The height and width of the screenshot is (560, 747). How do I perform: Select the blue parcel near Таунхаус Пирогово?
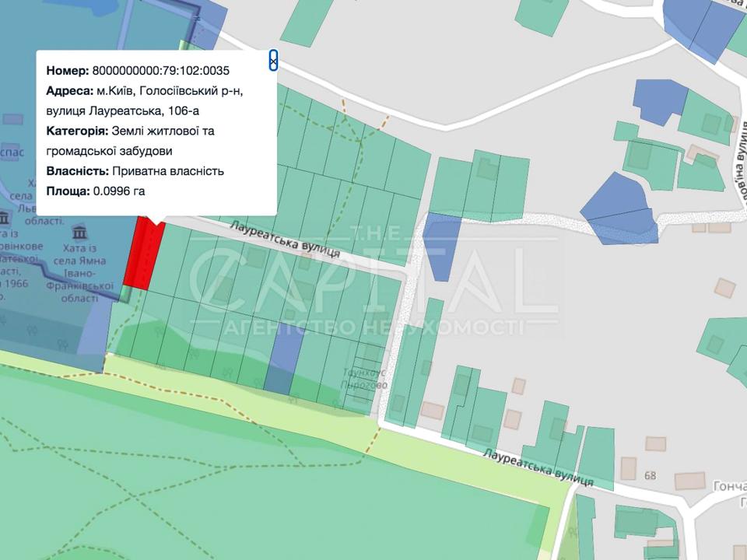(x=284, y=361)
